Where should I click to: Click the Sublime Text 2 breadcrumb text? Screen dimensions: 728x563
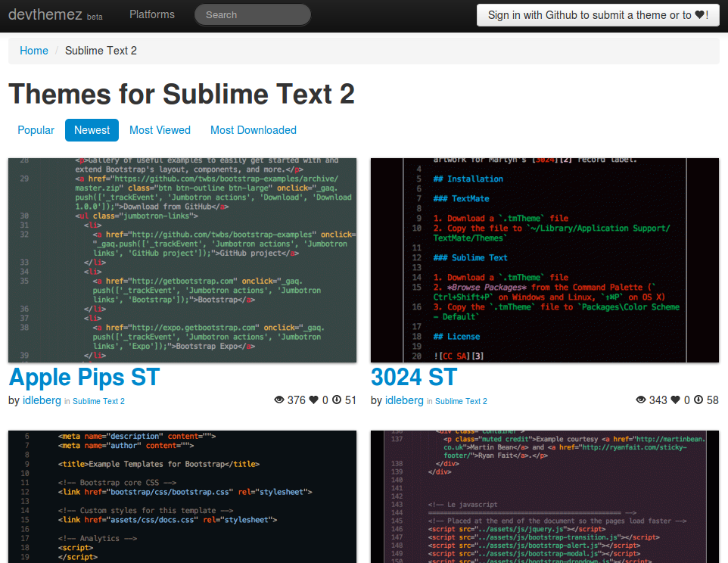[101, 51]
